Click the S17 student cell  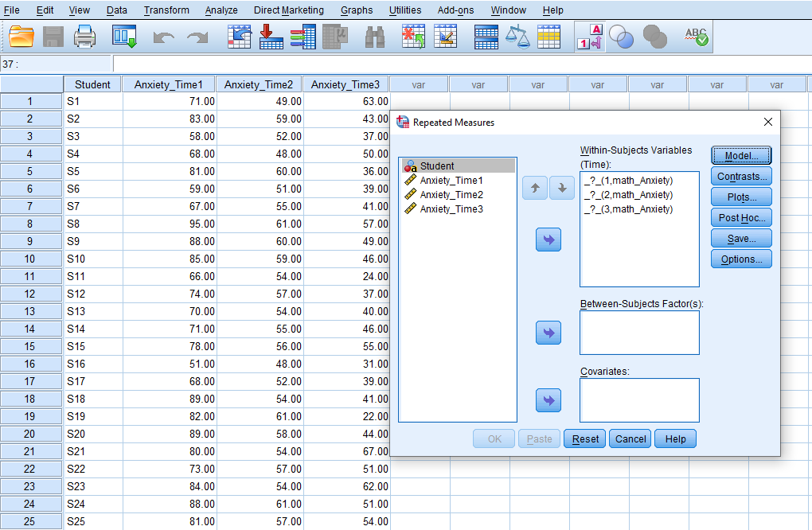pos(93,381)
